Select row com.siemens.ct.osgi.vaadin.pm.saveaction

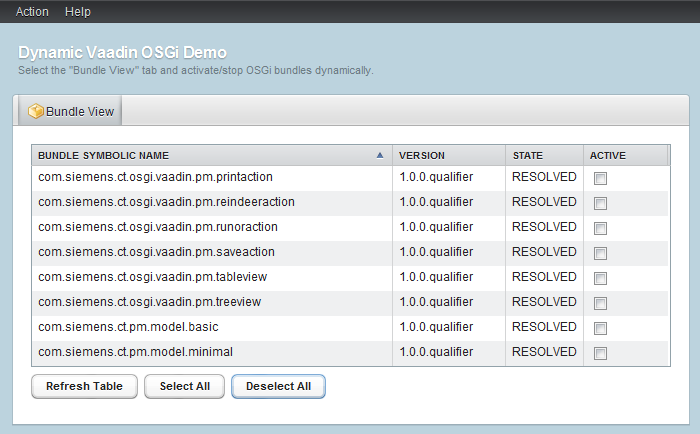pos(350,253)
